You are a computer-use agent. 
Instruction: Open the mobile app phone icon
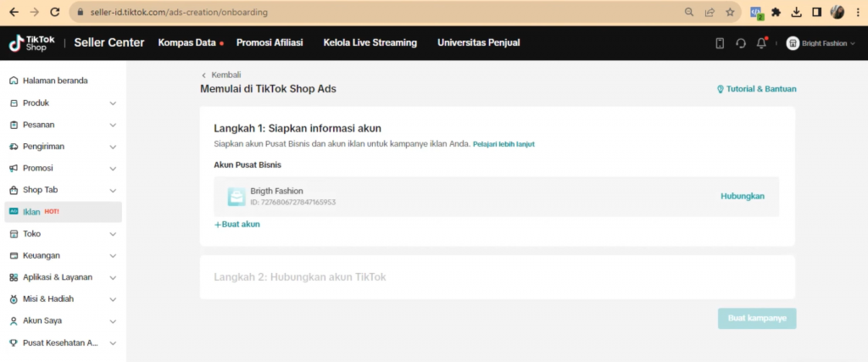(x=720, y=43)
